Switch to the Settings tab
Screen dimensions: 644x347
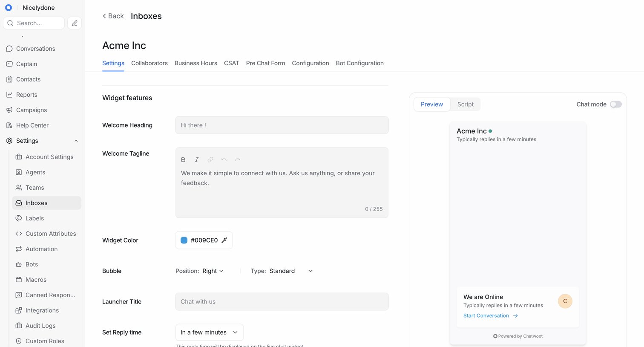pyautogui.click(x=113, y=63)
